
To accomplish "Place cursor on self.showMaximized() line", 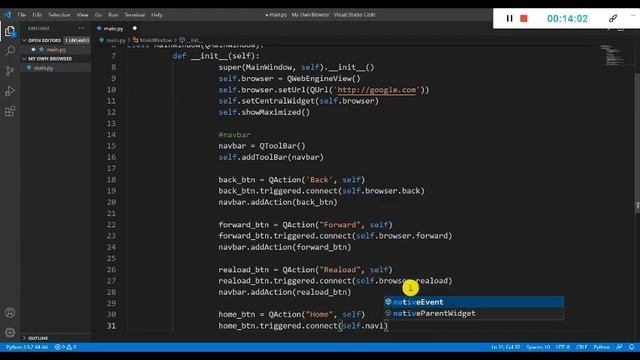I will pos(264,112).
